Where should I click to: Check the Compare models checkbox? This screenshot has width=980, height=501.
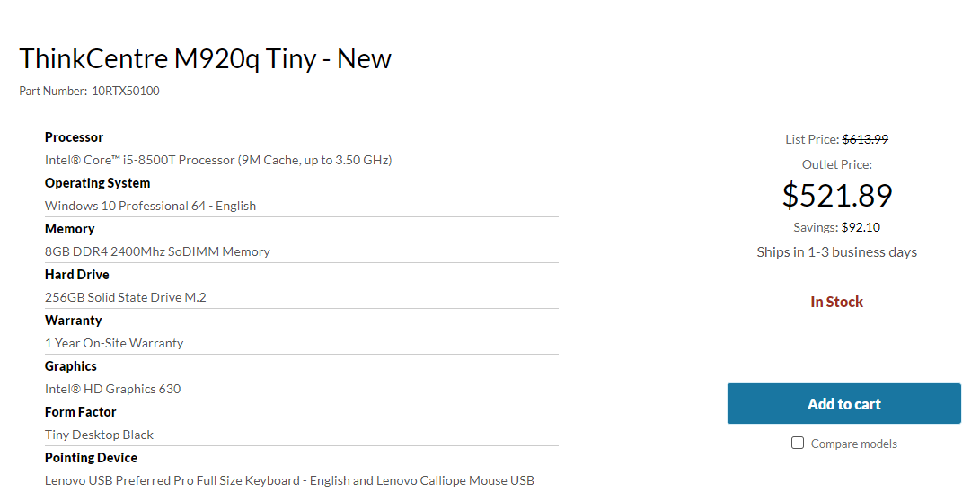click(798, 443)
